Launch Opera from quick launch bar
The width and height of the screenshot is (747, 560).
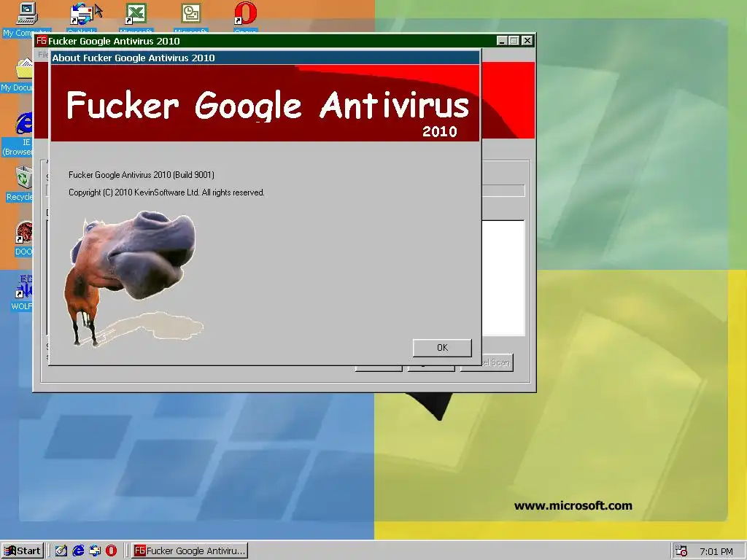click(x=111, y=551)
